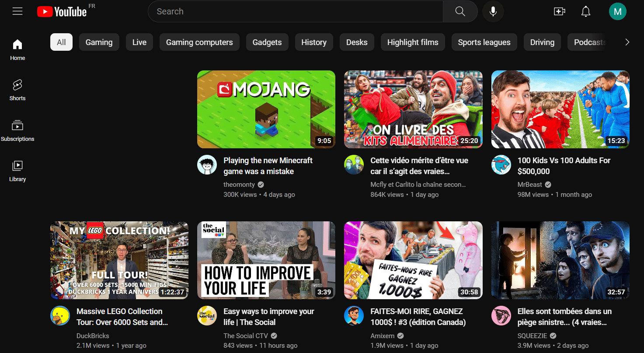Open voice search with the microphone icon
Screen dimensions: 644x353
pyautogui.click(x=493, y=11)
